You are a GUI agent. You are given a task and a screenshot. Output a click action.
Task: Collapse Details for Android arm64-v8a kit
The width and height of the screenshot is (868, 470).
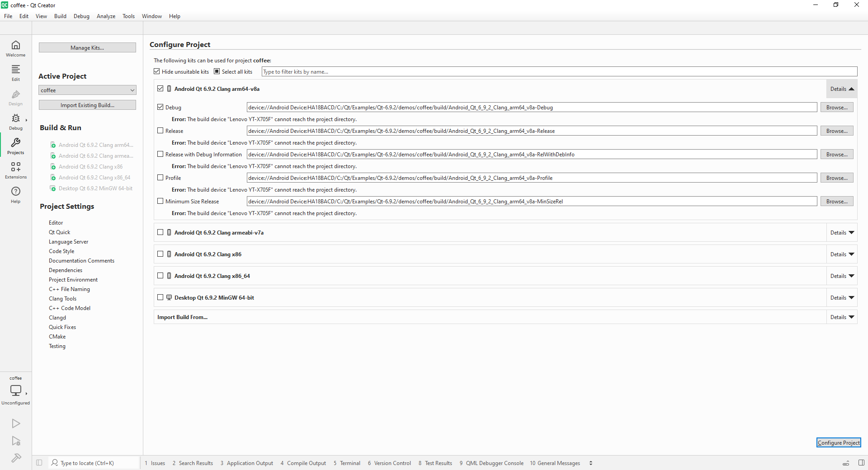pos(842,89)
